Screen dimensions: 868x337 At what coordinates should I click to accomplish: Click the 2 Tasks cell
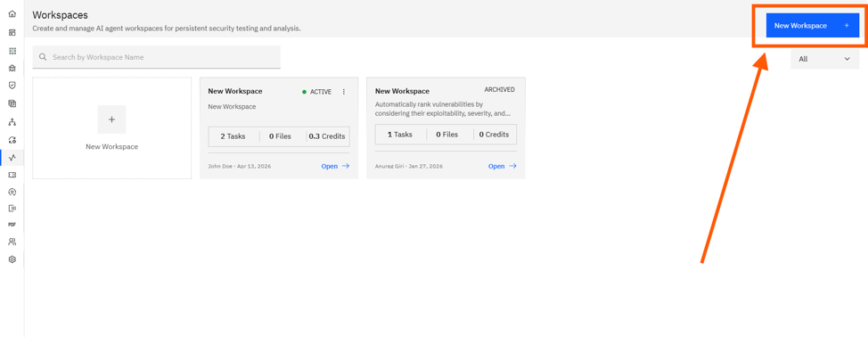click(x=233, y=136)
